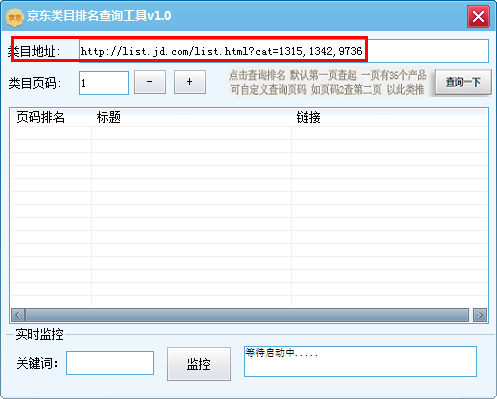Click the 类目页码 number field
The image size is (497, 399).
(x=104, y=83)
